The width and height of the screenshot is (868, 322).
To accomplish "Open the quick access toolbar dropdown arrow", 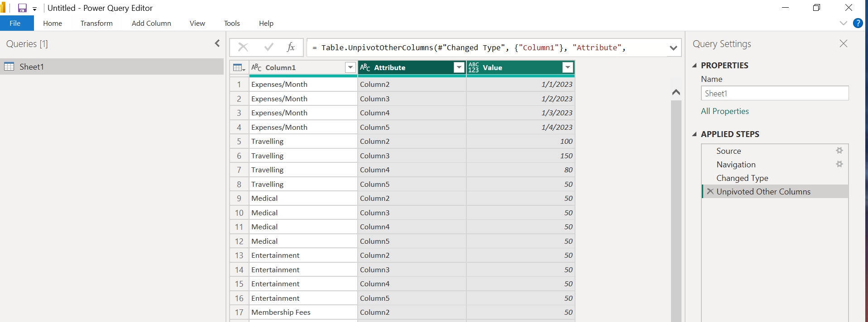I will pos(34,9).
